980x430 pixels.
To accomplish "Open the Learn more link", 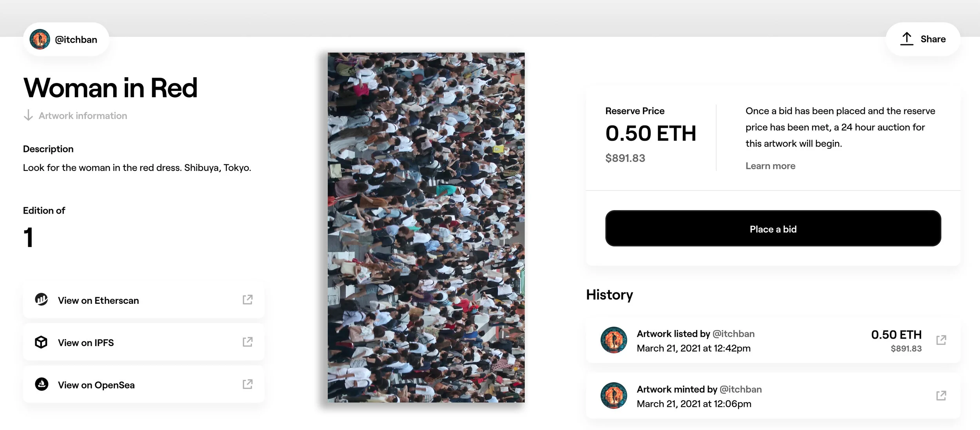I will (770, 166).
